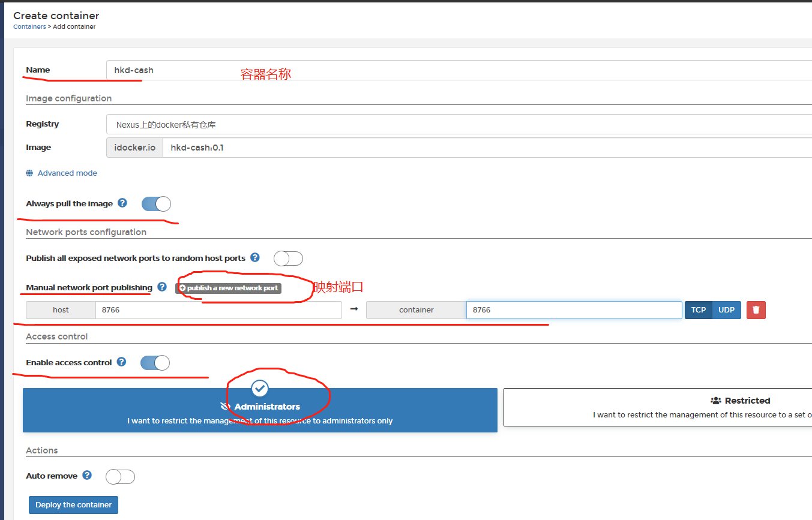The height and width of the screenshot is (520, 812).
Task: Click the Add container breadcrumb text
Action: pyautogui.click(x=74, y=27)
